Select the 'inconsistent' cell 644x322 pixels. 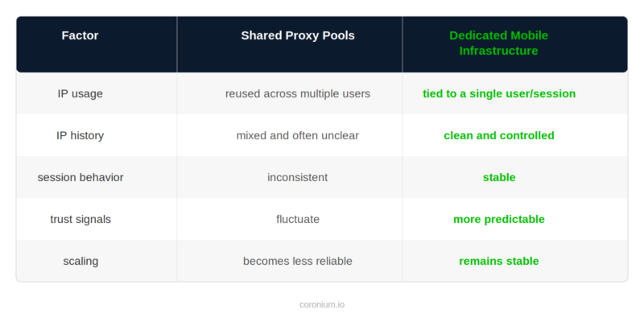298,177
